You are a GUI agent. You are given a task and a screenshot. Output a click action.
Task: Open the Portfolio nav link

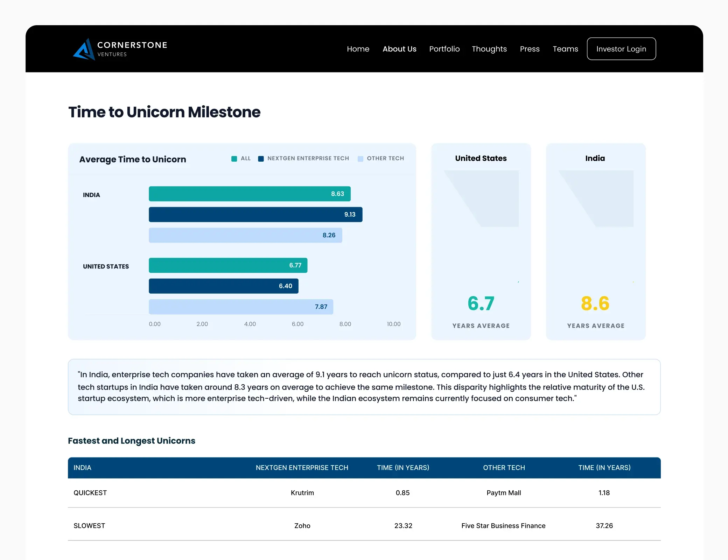(x=444, y=49)
